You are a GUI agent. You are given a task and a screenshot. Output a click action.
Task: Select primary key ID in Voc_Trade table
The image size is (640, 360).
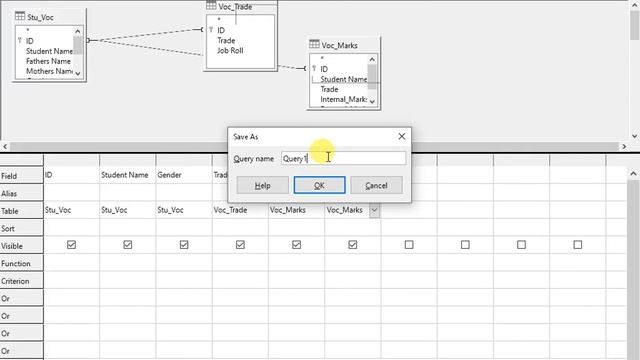[221, 30]
